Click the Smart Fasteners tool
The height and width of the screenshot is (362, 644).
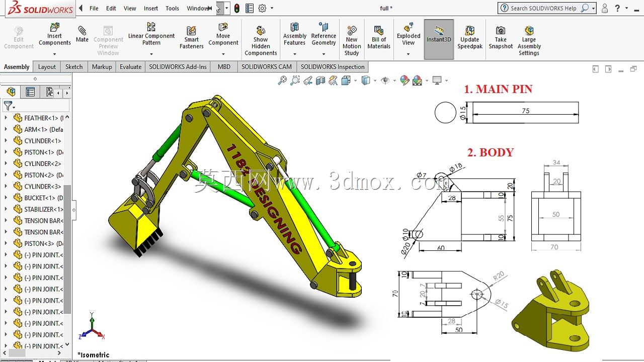click(191, 38)
